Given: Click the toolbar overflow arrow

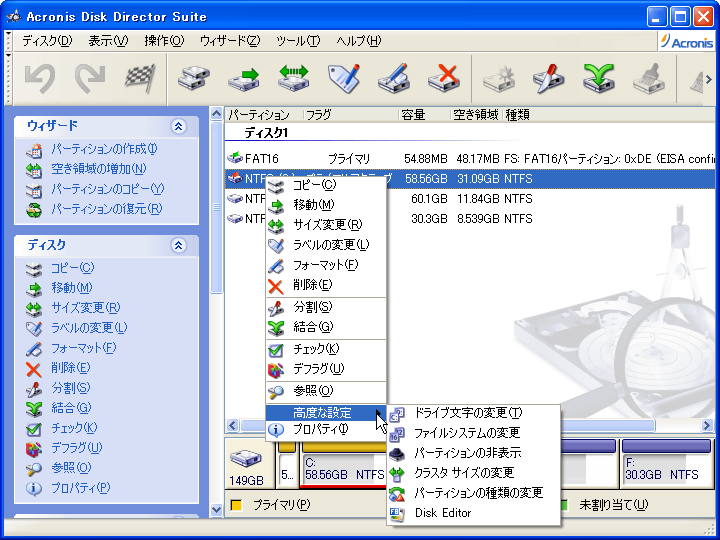Looking at the screenshot, I should tap(709, 79).
